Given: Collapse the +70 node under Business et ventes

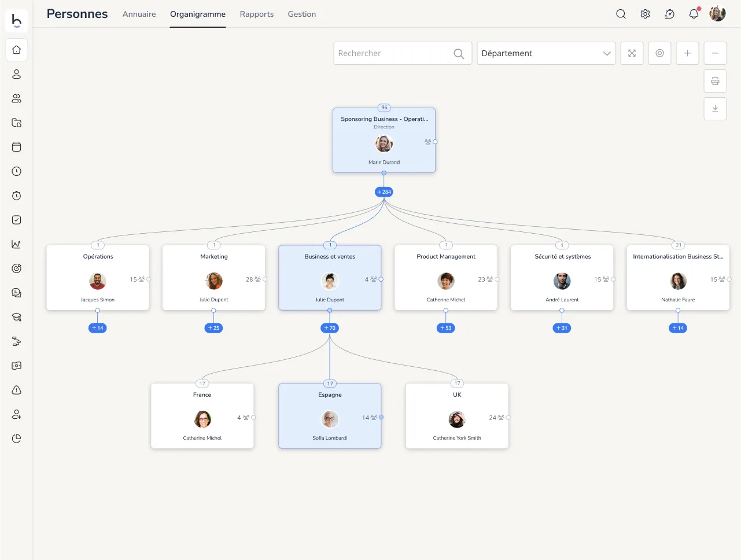Looking at the screenshot, I should coord(330,328).
